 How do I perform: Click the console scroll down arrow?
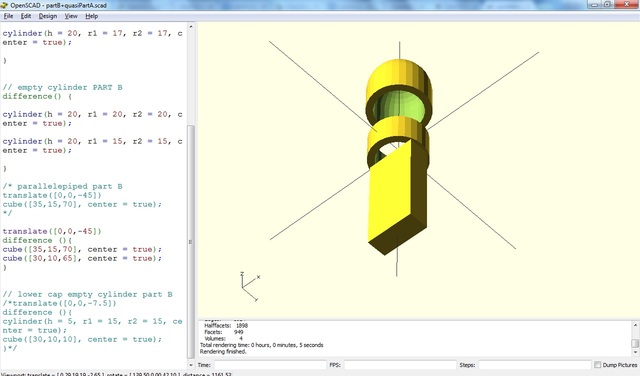point(635,352)
